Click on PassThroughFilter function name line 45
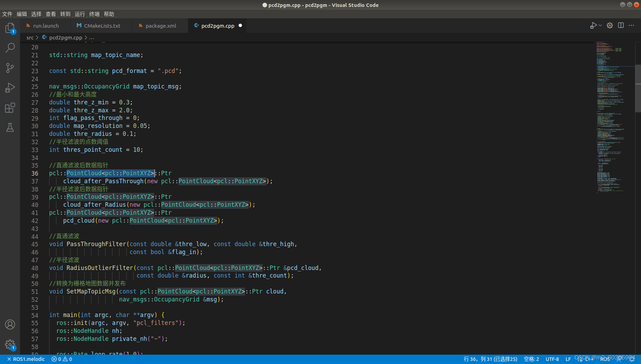The width and height of the screenshot is (641, 364). 96,244
